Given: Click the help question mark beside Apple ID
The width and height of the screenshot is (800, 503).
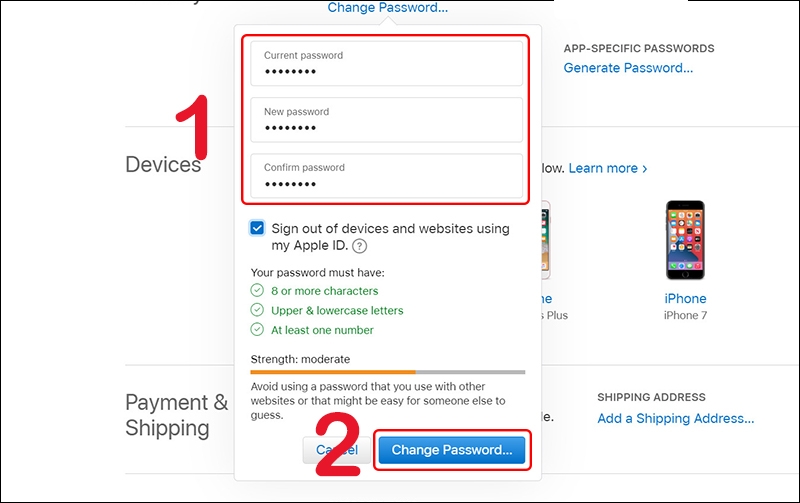Looking at the screenshot, I should (359, 246).
